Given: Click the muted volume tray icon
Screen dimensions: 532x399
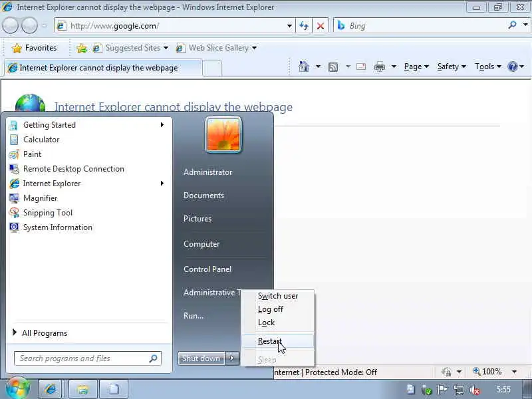Looking at the screenshot, I should pyautogui.click(x=475, y=390).
